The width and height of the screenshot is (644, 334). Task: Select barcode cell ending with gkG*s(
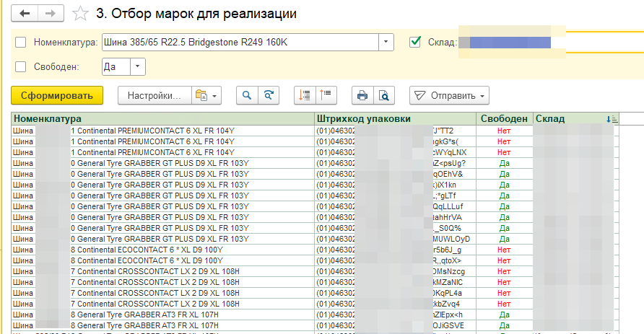395,141
